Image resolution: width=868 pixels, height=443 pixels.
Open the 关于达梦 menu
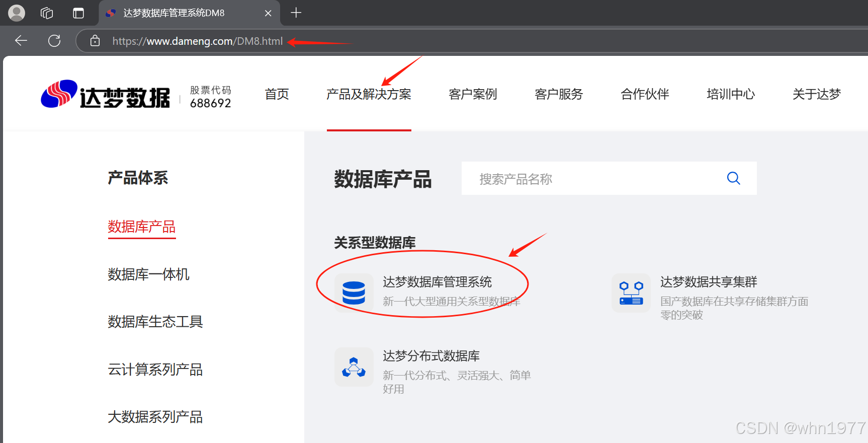click(817, 94)
